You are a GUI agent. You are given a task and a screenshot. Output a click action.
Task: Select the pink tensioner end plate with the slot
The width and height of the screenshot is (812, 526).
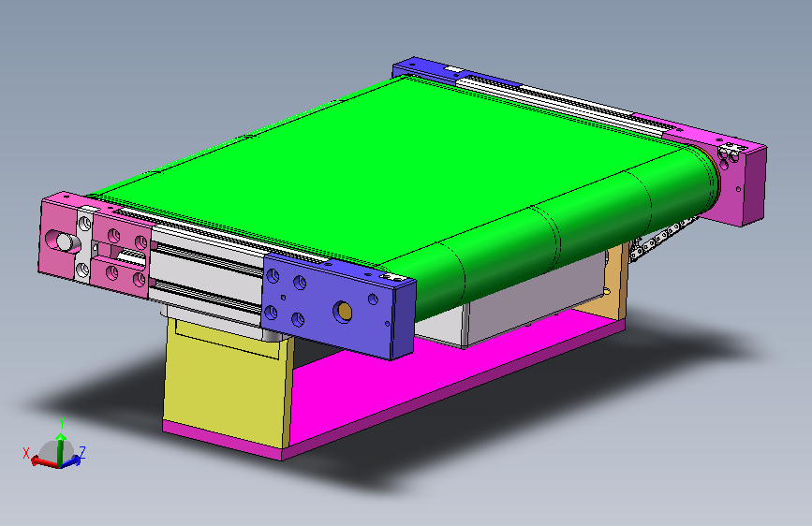coord(94,243)
